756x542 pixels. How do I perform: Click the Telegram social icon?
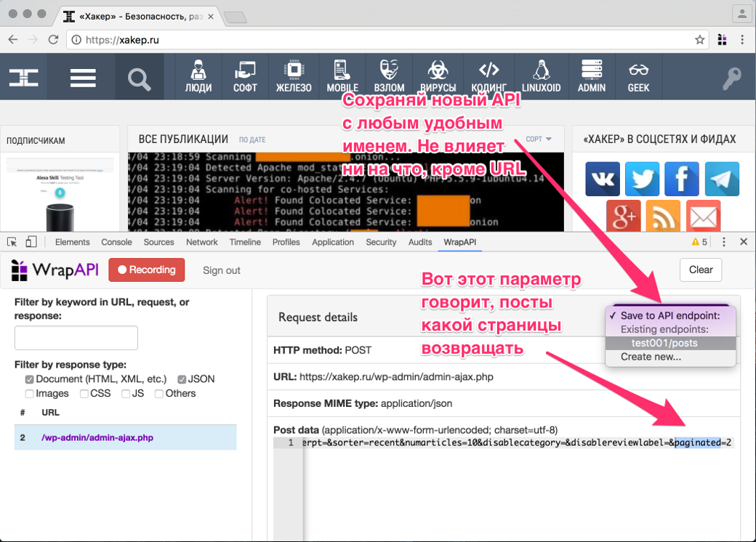722,179
